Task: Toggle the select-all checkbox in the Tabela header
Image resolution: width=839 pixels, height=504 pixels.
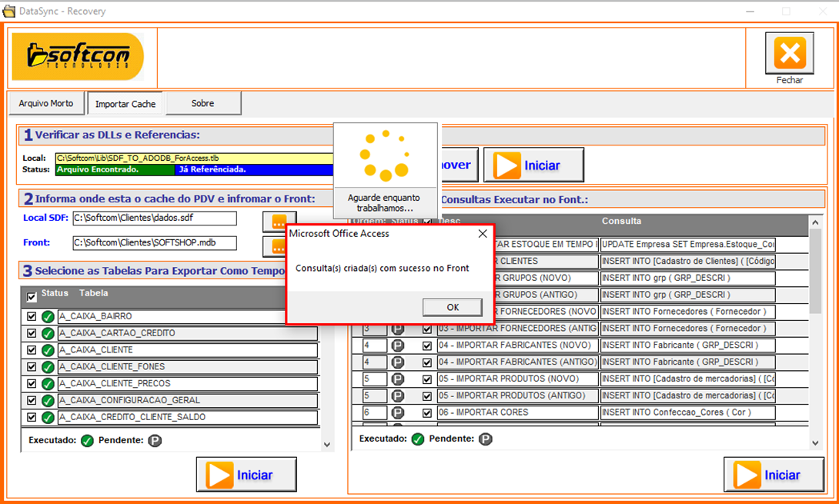Action: point(32,296)
